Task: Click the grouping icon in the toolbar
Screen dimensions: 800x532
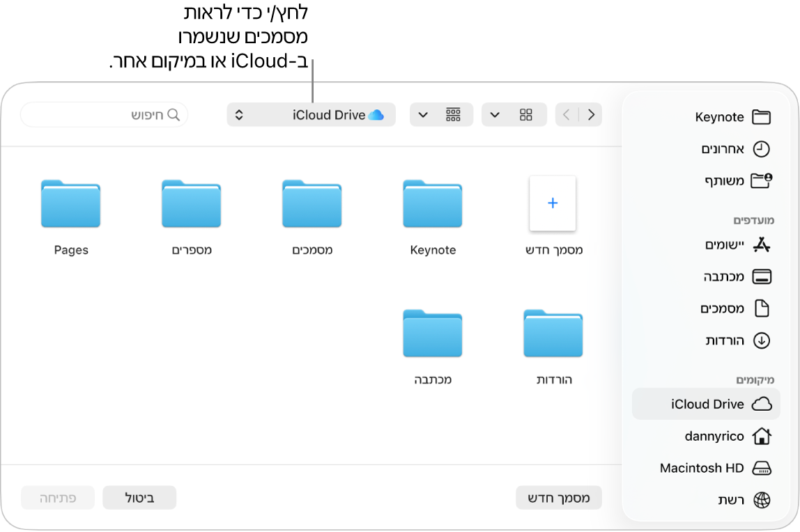Action: 453,115
